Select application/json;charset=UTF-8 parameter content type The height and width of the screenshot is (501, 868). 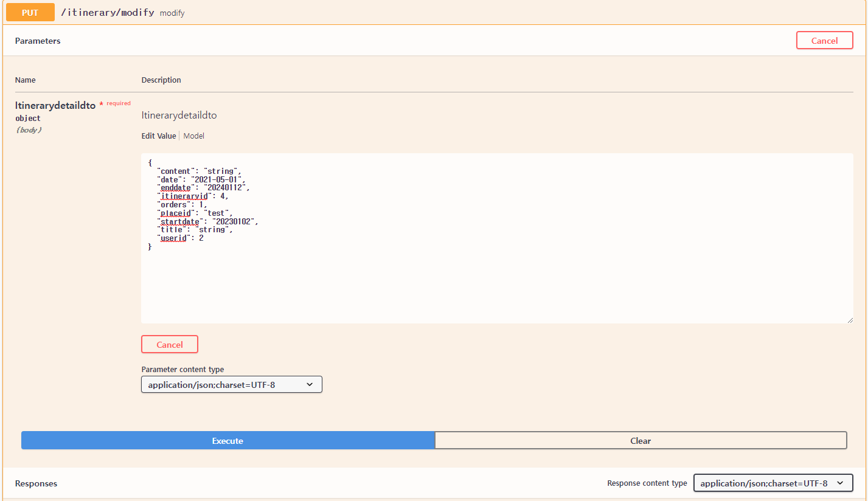(x=231, y=384)
